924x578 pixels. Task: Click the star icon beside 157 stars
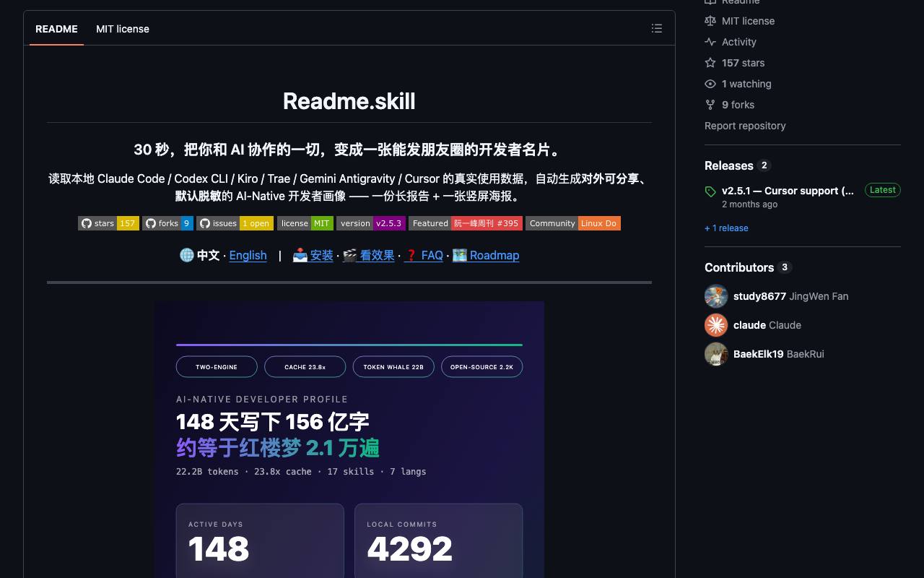[x=710, y=63]
